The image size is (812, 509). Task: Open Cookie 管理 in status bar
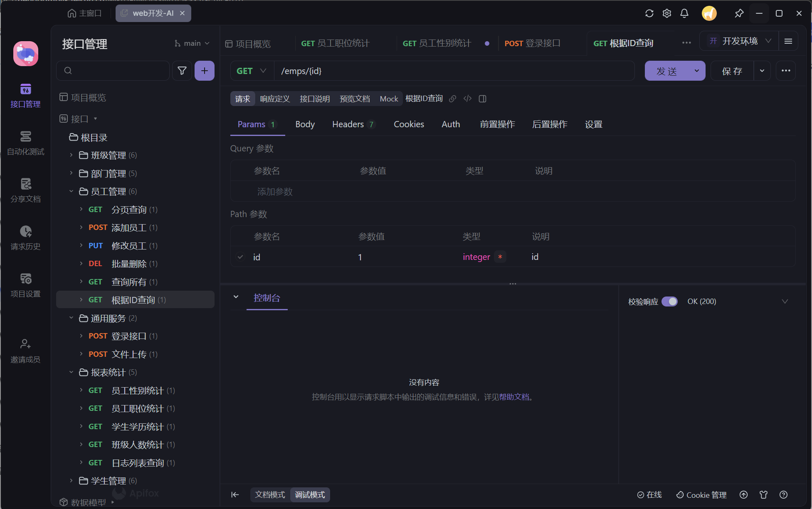click(701, 495)
